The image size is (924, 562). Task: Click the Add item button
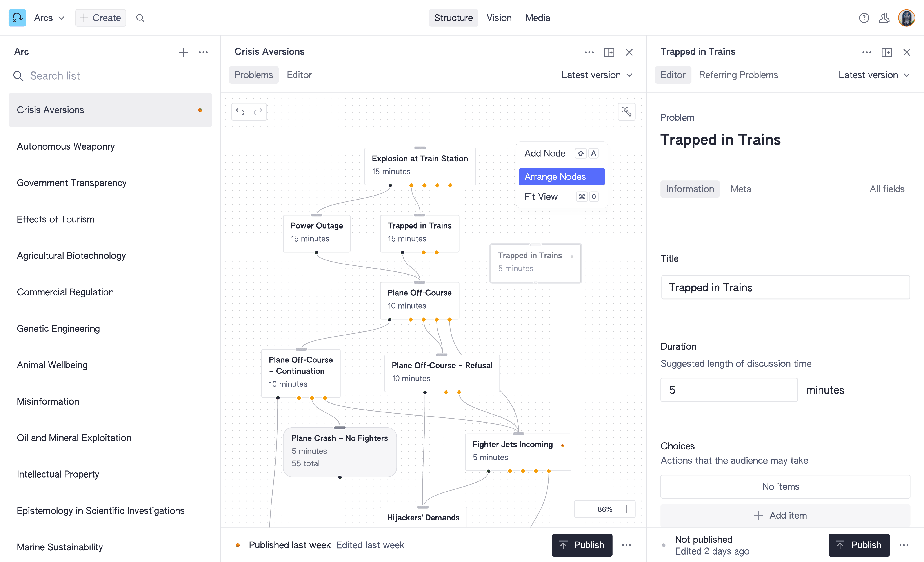(785, 516)
